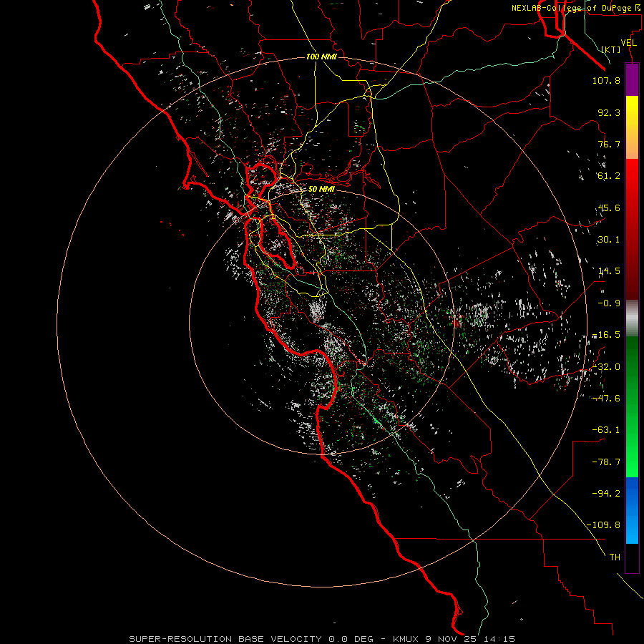This screenshot has height=644, width=644.
Task: Click the 107.8 velocity scale value
Action: click(606, 80)
